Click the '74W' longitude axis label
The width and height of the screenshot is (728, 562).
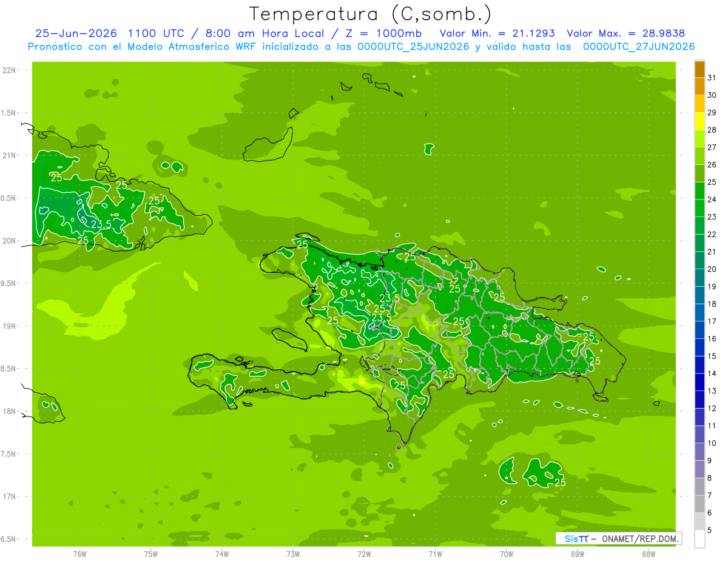[222, 554]
